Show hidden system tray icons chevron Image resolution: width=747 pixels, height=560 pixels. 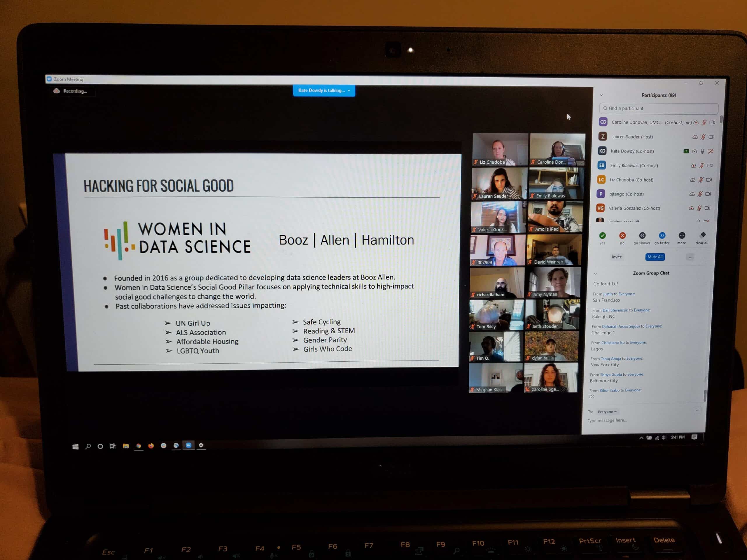[x=641, y=438]
